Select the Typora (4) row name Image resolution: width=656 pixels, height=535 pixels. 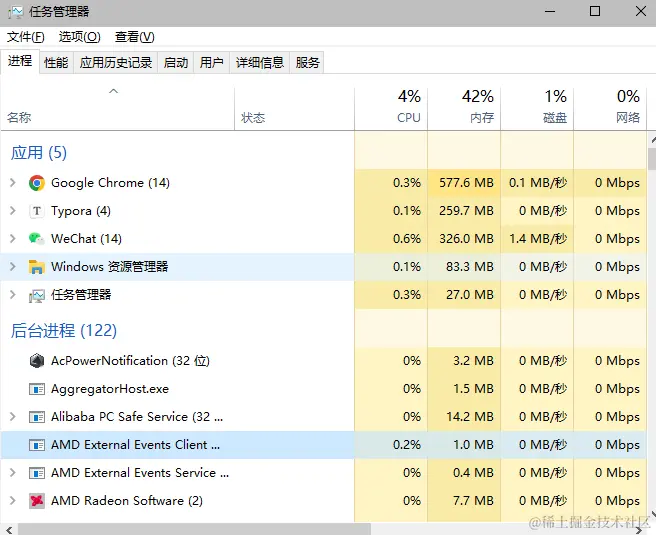click(x=81, y=211)
